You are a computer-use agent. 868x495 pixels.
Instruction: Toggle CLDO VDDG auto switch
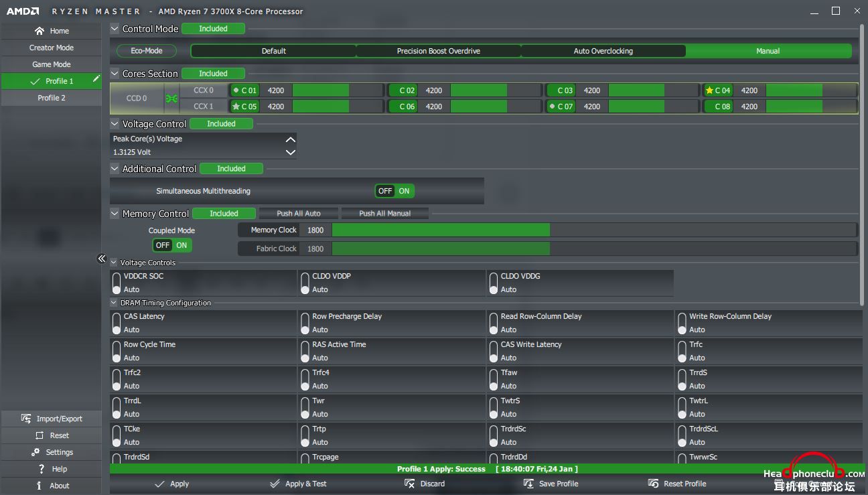pyautogui.click(x=494, y=283)
